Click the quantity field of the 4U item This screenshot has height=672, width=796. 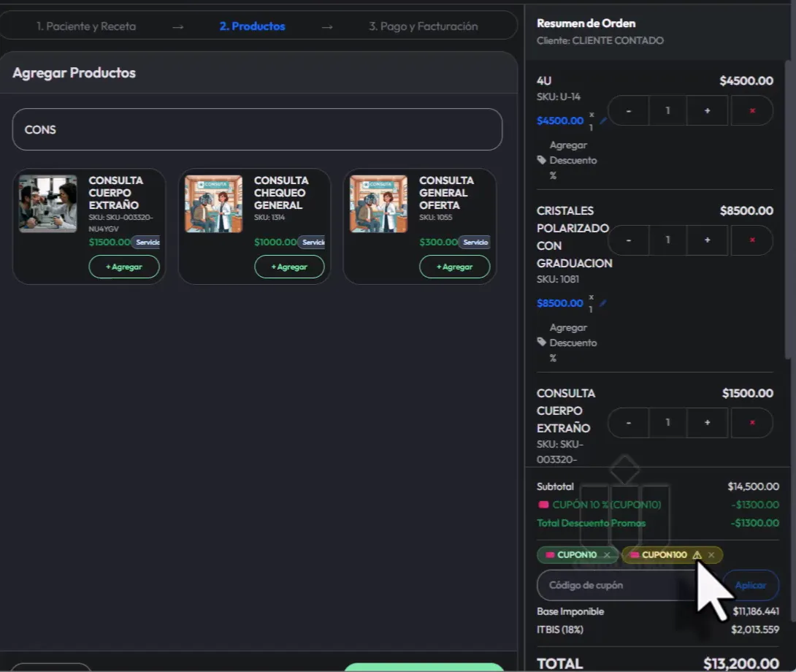point(667,111)
